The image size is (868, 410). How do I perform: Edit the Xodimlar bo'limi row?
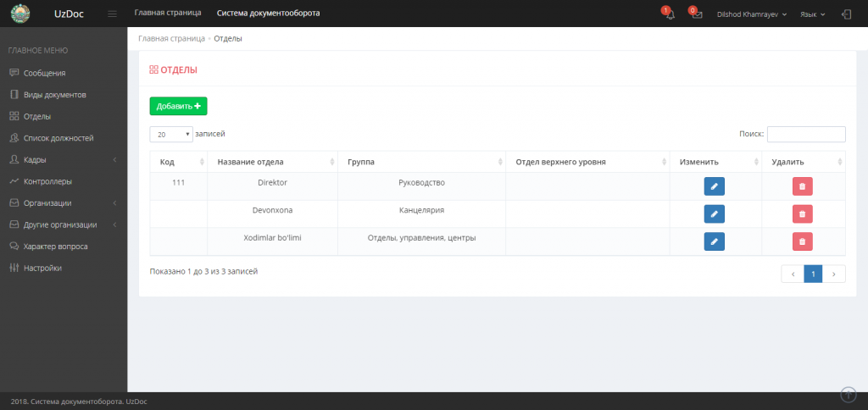pyautogui.click(x=714, y=241)
